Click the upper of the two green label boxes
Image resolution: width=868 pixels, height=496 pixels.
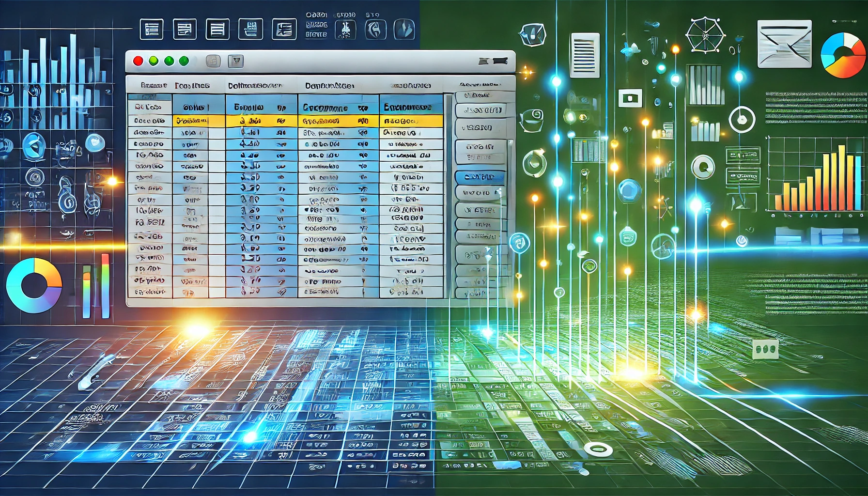click(x=743, y=155)
